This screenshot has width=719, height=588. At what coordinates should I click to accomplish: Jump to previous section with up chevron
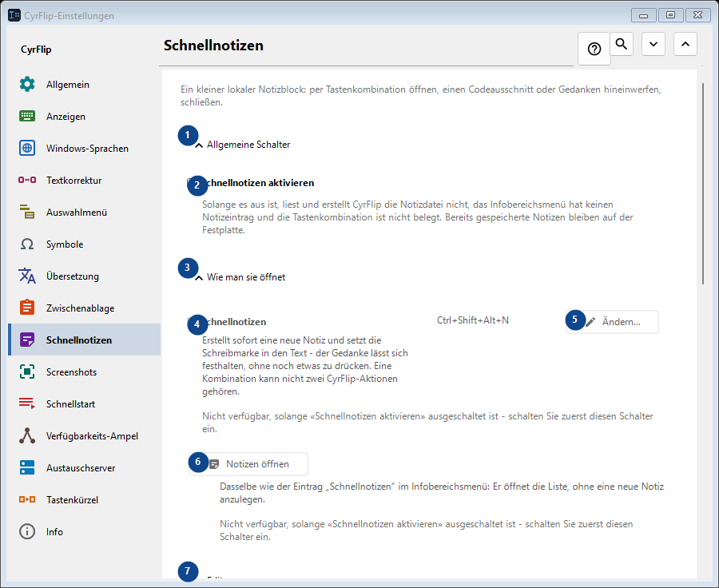pyautogui.click(x=685, y=44)
